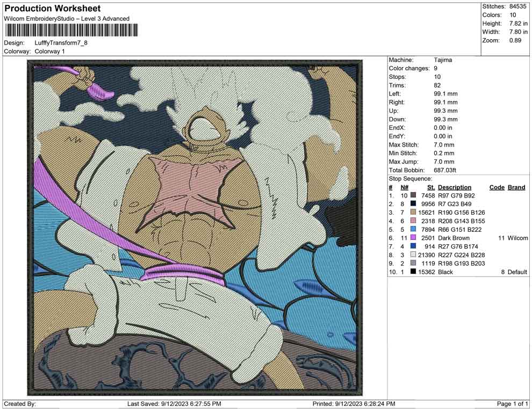
Task: Select the 'Production Worksheet' heading
Action: pyautogui.click(x=53, y=9)
